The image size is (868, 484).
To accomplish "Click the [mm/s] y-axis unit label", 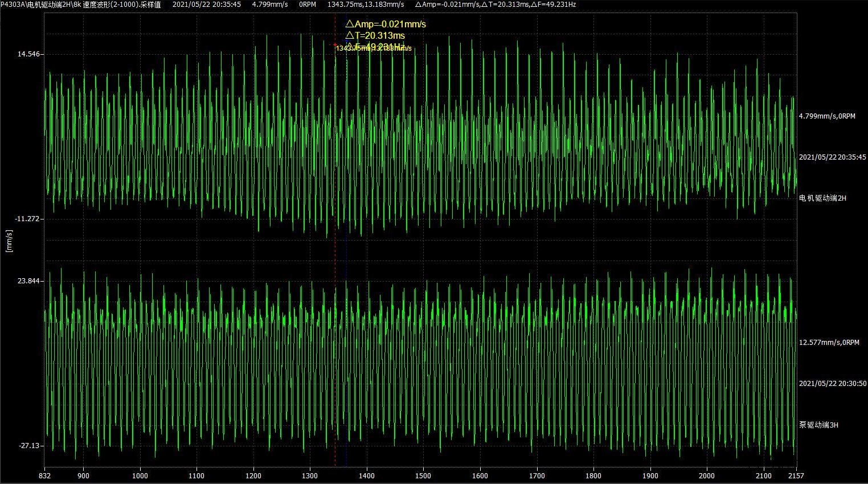I will click(9, 241).
